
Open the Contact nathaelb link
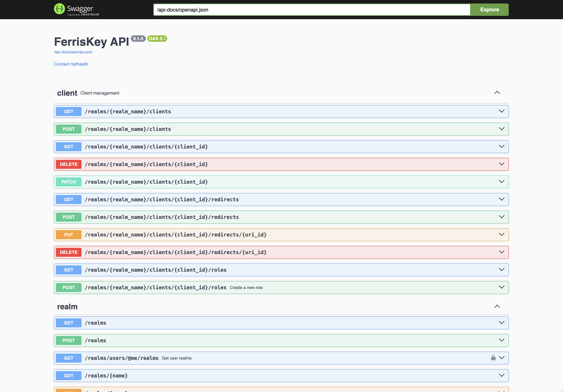click(71, 64)
